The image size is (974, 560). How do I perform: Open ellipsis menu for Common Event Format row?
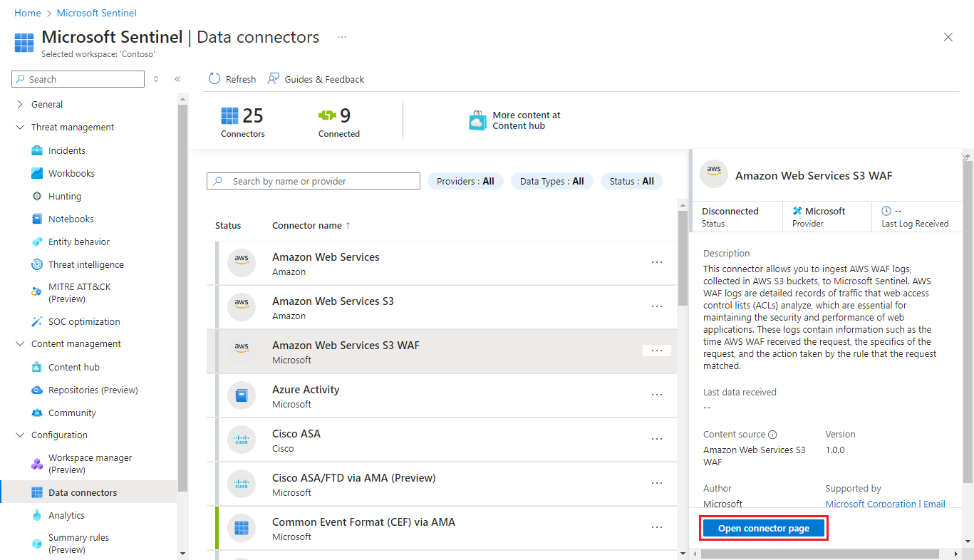point(657,527)
